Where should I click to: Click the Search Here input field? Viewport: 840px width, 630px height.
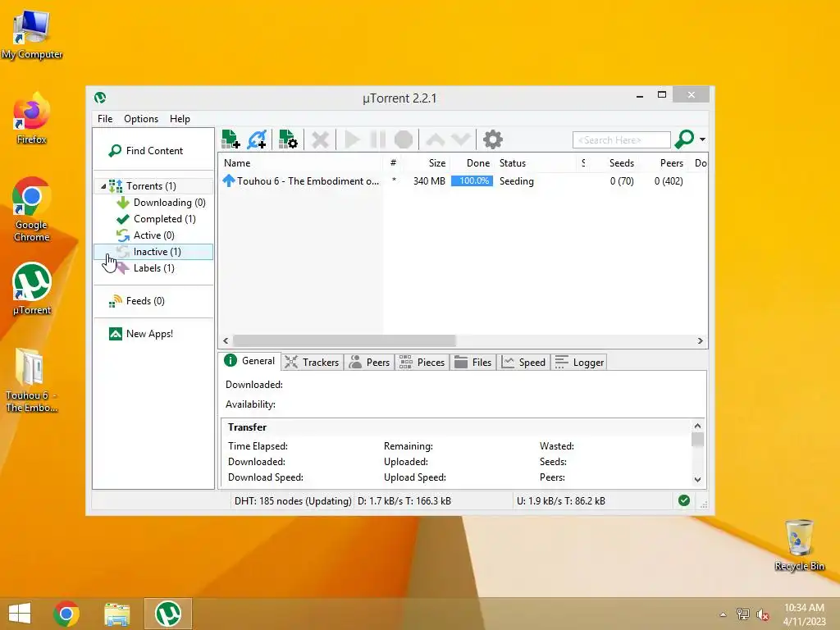(622, 139)
